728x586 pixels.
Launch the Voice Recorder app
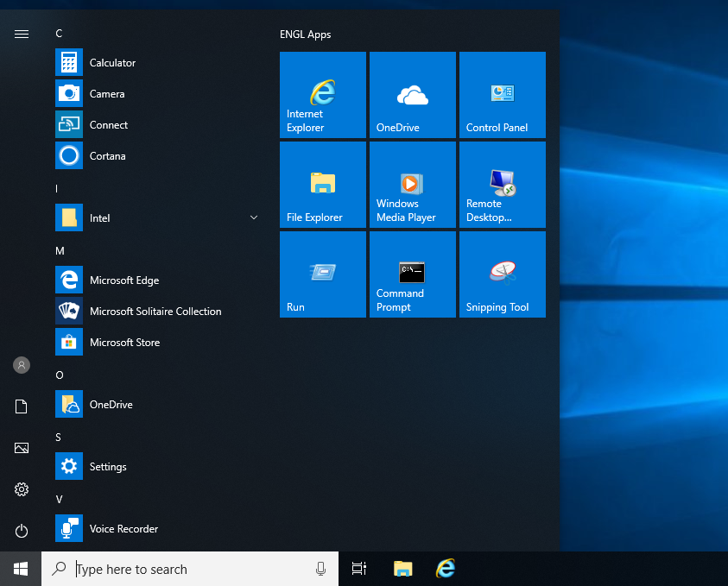pos(157,528)
